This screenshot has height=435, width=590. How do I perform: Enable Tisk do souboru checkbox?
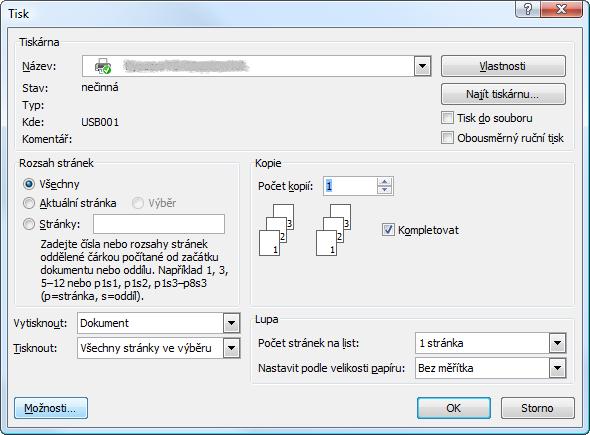pos(447,118)
